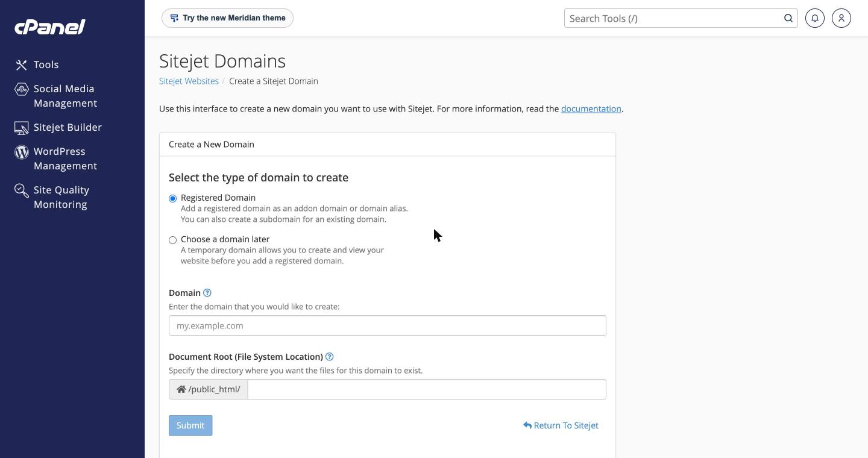The width and height of the screenshot is (868, 458).
Task: Open Tools via its wrench icon
Action: point(22,64)
